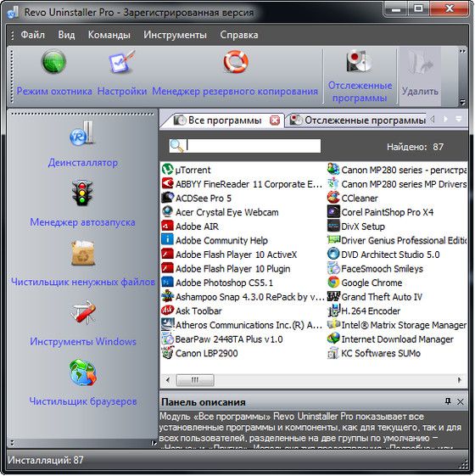
Task: Select Grand Theft Auto IV entry
Action: pyautogui.click(x=375, y=297)
